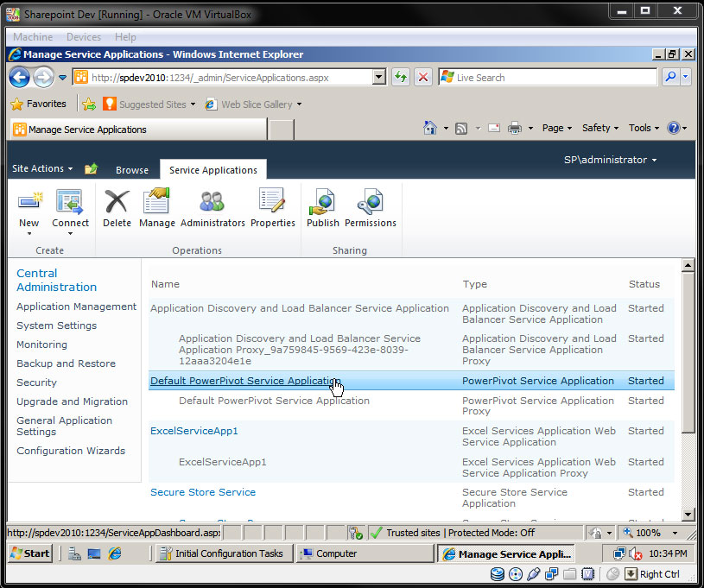Image resolution: width=704 pixels, height=588 pixels.
Task: Switch to Computer taskbar window
Action: (x=365, y=553)
